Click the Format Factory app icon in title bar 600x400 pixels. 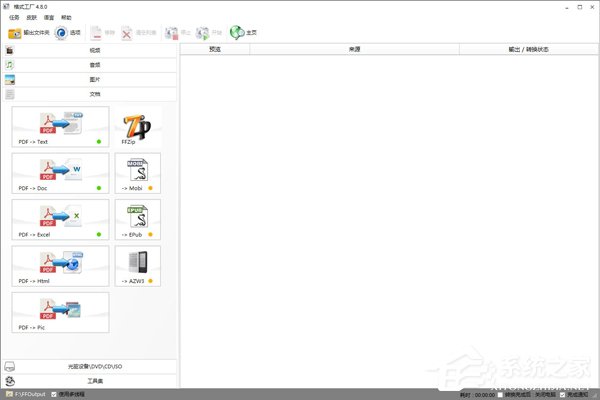tap(6, 7)
